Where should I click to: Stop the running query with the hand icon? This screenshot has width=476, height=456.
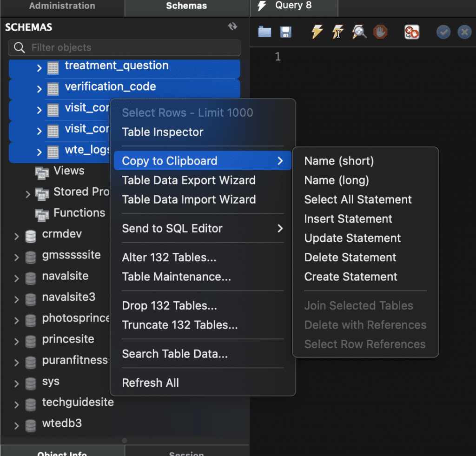(380, 32)
